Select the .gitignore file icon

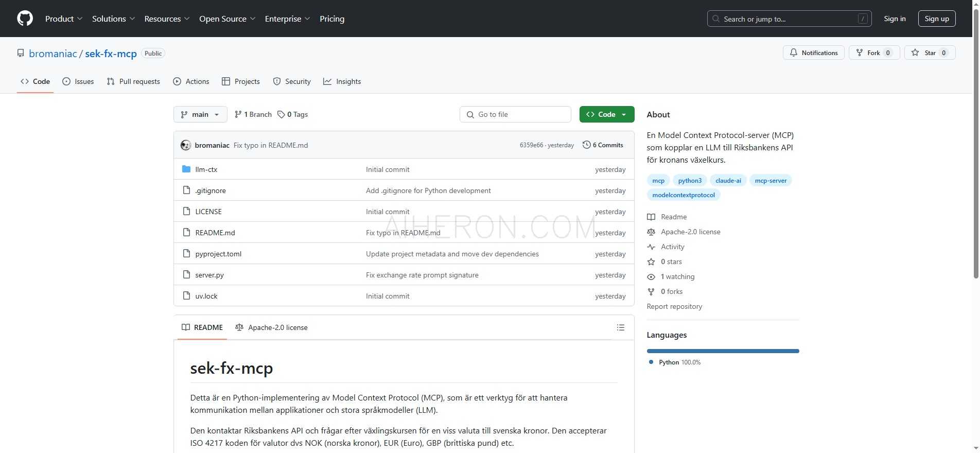pyautogui.click(x=186, y=190)
